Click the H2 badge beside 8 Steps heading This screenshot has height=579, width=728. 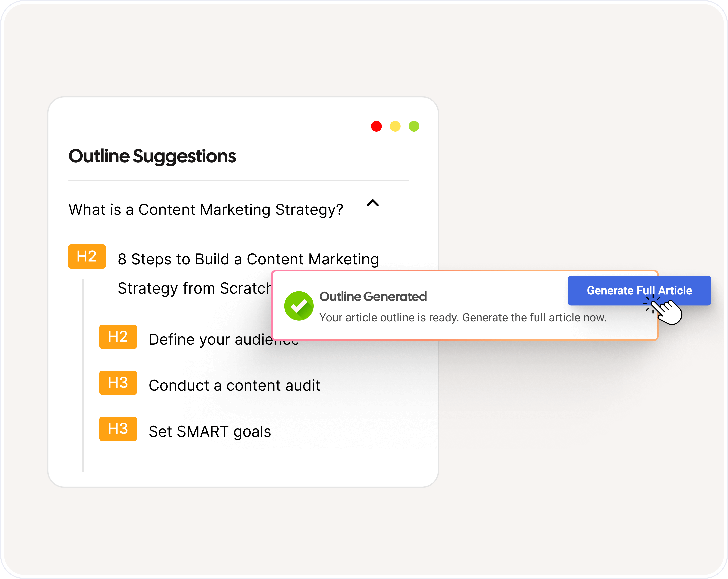pos(87,256)
